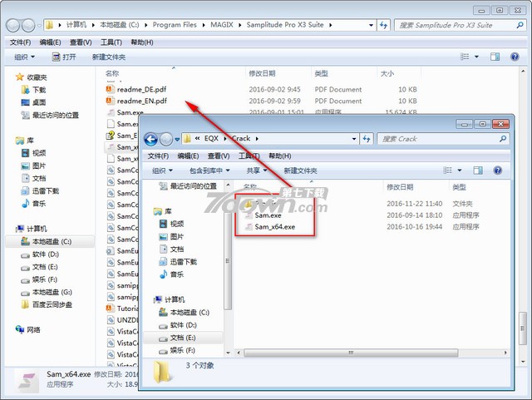This screenshot has height=400, width=532.
Task: Open 图片 library in back window sidebar
Action: [33, 165]
